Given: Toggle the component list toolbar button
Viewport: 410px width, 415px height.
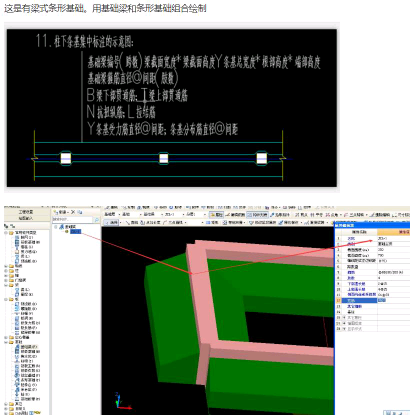Looking at the screenshot, I should (257, 215).
